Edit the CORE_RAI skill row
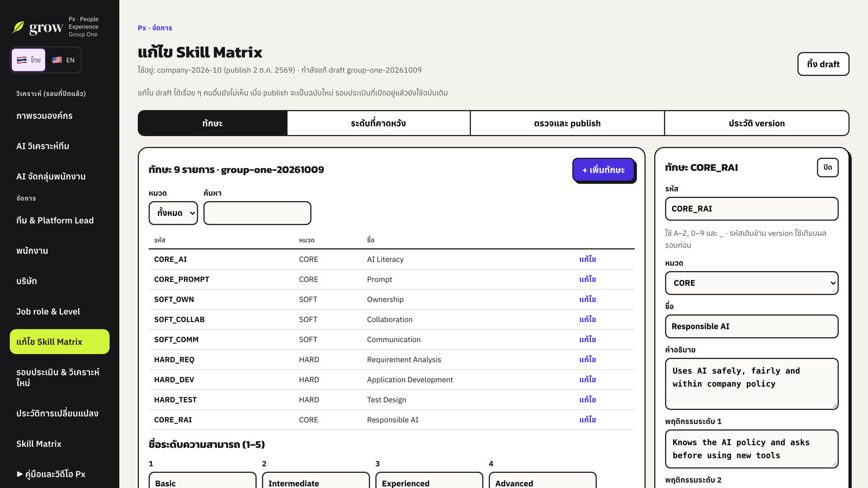 [x=588, y=420]
